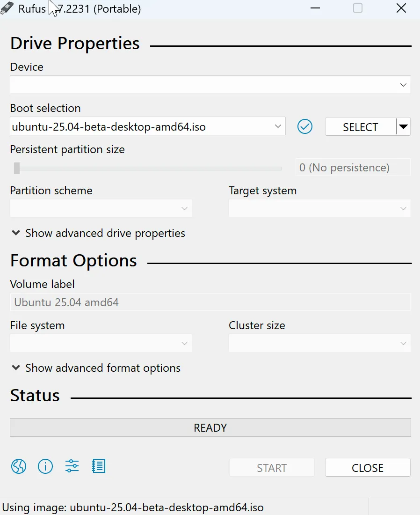Open Rufus settings sliders icon

pos(72,466)
